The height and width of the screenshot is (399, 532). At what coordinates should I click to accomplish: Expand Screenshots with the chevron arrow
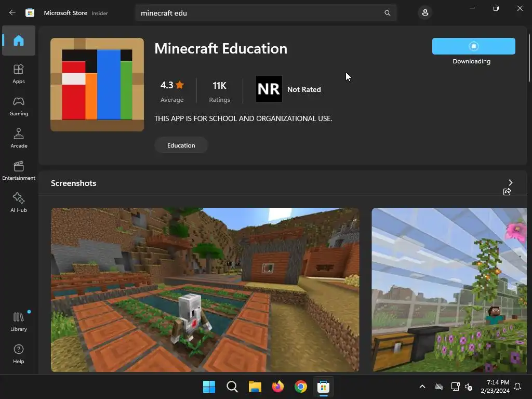tap(510, 182)
